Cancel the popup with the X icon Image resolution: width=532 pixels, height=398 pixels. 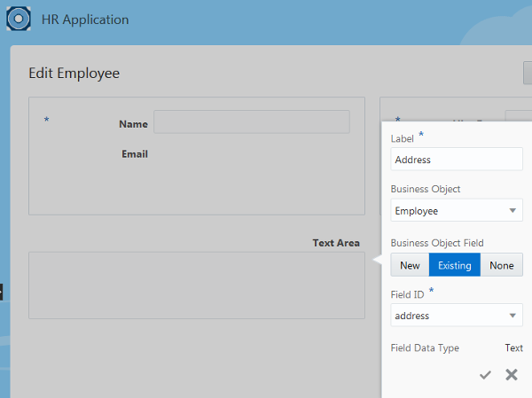tap(512, 375)
